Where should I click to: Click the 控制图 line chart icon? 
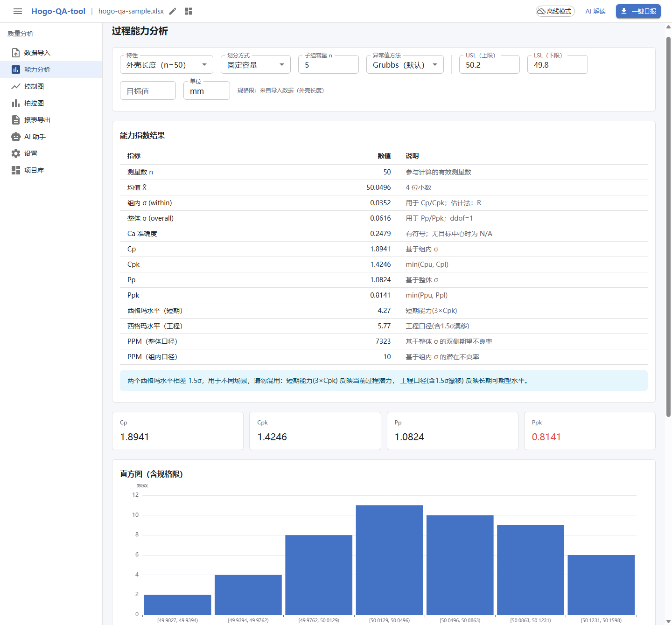16,86
